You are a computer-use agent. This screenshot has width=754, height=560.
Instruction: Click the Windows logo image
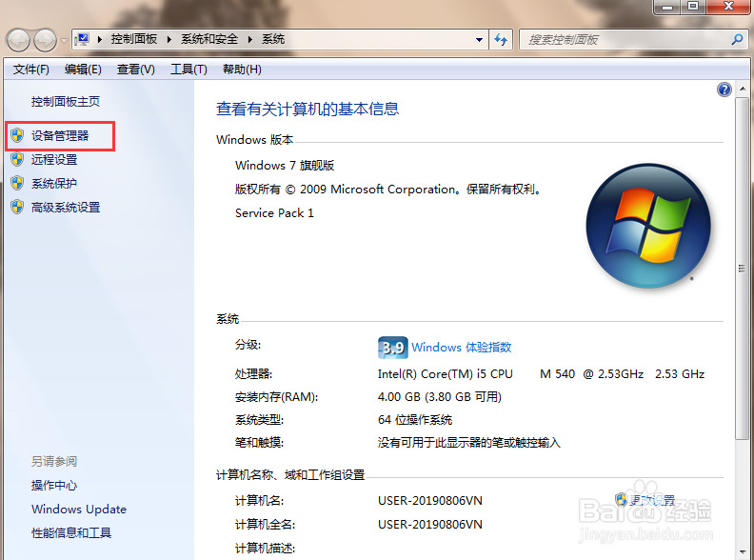coord(648,226)
